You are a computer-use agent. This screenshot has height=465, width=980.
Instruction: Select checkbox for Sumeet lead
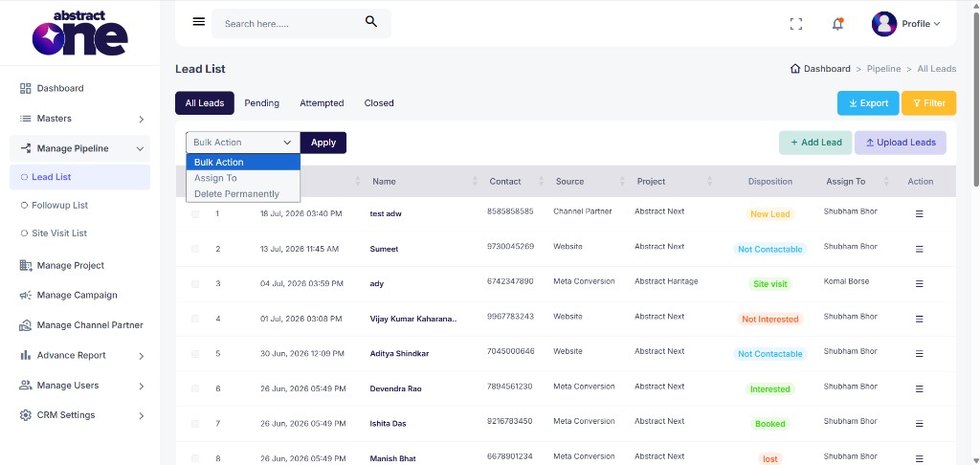click(x=195, y=249)
